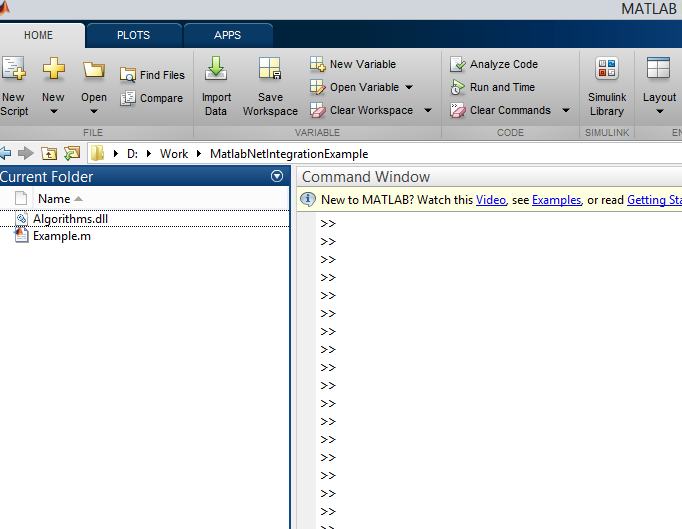
Task: Click the Example.m file icon
Action: pyautogui.click(x=21, y=235)
